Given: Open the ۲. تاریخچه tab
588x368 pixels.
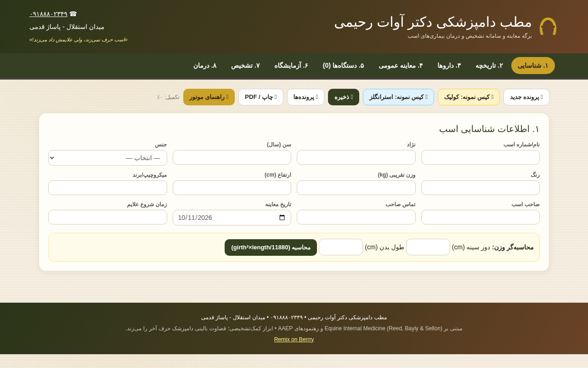Looking at the screenshot, I should coord(489,65).
